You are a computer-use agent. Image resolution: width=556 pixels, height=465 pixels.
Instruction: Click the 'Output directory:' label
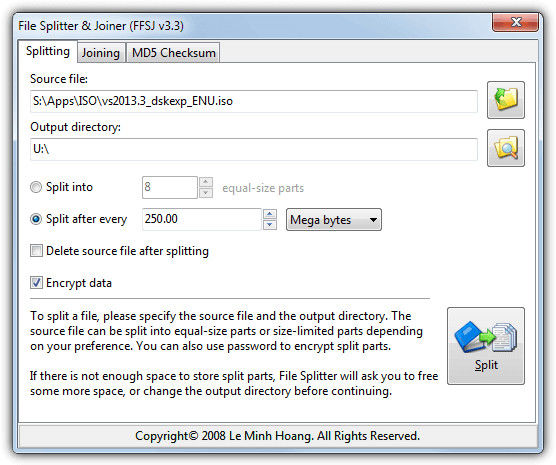coord(76,127)
